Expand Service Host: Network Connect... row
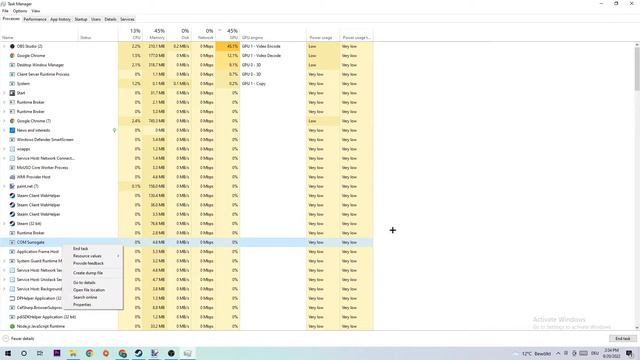 [4, 158]
